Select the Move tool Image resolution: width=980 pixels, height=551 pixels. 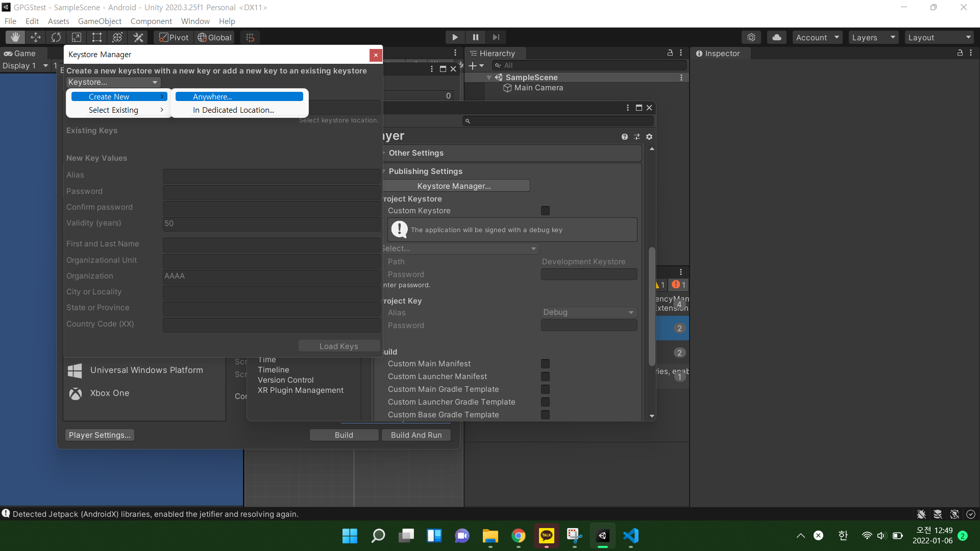pyautogui.click(x=36, y=37)
